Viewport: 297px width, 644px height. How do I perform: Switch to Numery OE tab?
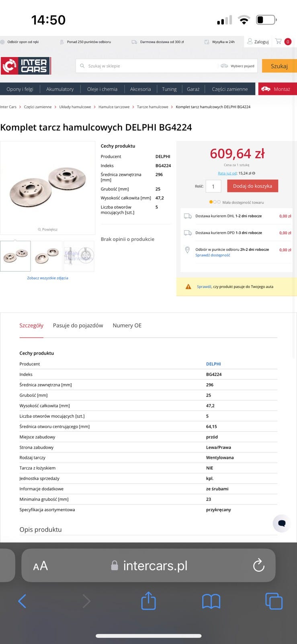tap(127, 326)
